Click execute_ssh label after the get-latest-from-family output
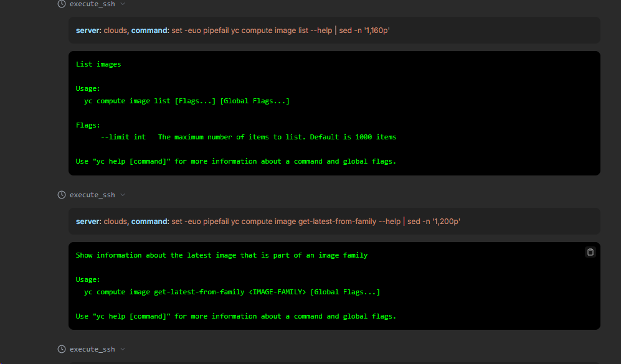The height and width of the screenshot is (364, 621). click(92, 349)
